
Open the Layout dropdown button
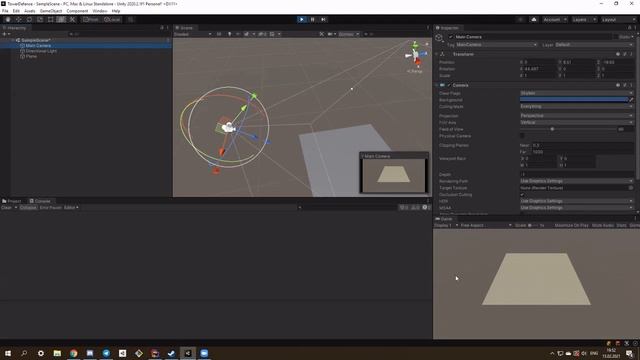[x=618, y=19]
